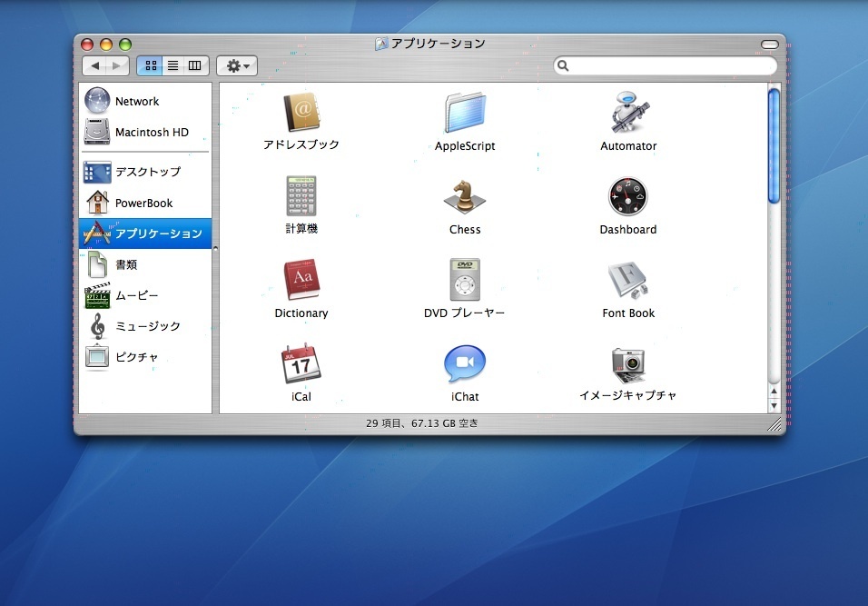This screenshot has width=868, height=606.
Task: Select the Chess knight icon
Action: (x=465, y=197)
